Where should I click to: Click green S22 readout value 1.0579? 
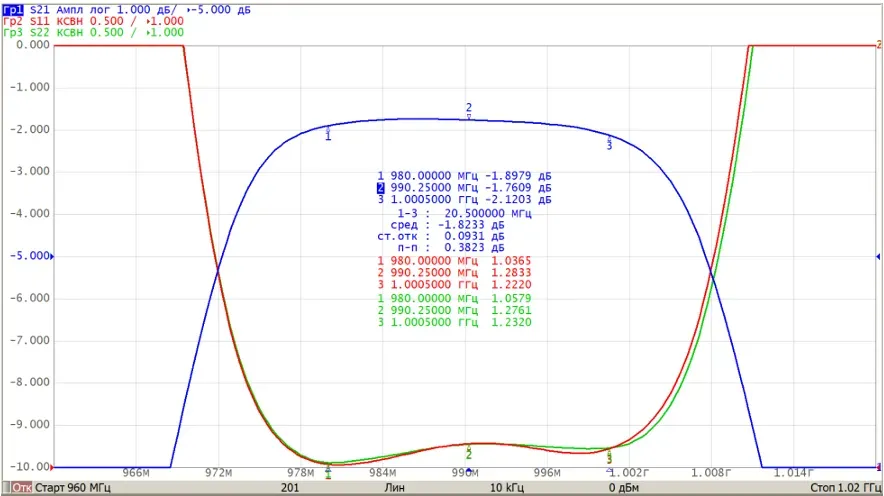tap(511, 299)
